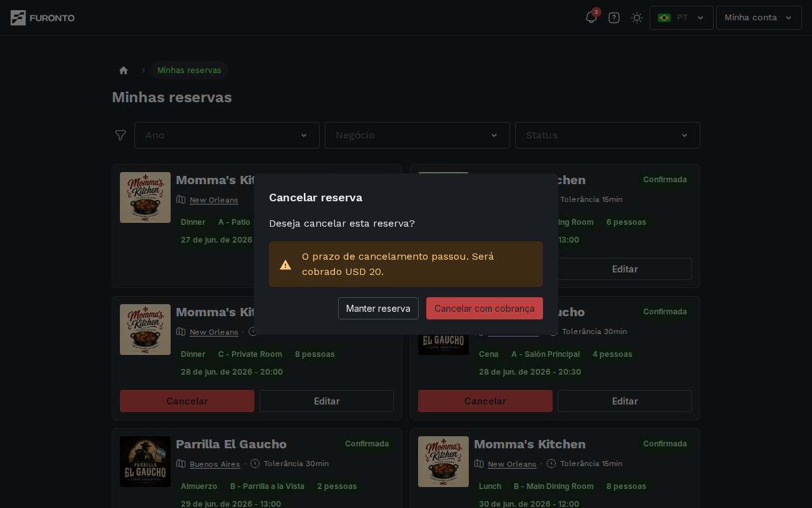Click the breadcrumb home icon

124,70
